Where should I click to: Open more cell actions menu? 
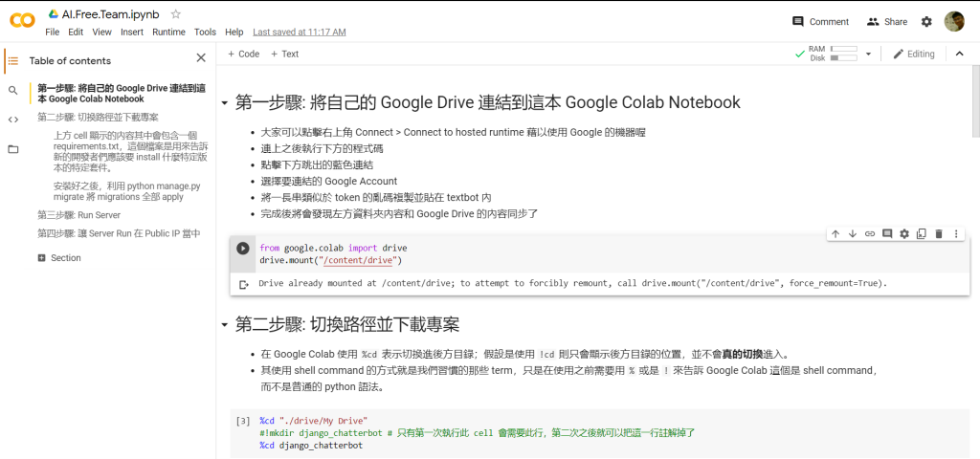tap(956, 233)
